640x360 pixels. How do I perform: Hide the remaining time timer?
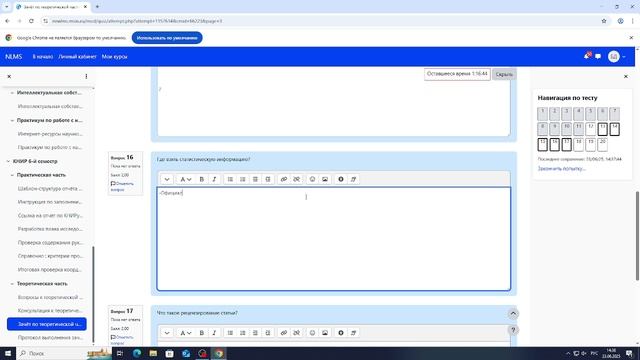click(504, 74)
